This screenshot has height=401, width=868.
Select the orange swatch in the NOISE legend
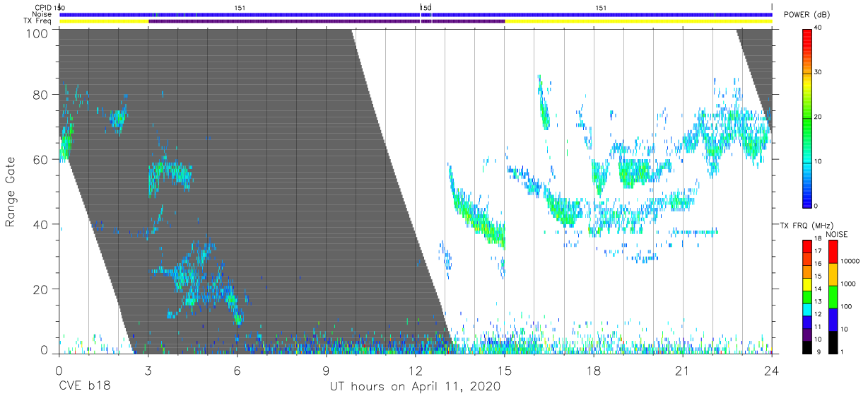point(833,274)
